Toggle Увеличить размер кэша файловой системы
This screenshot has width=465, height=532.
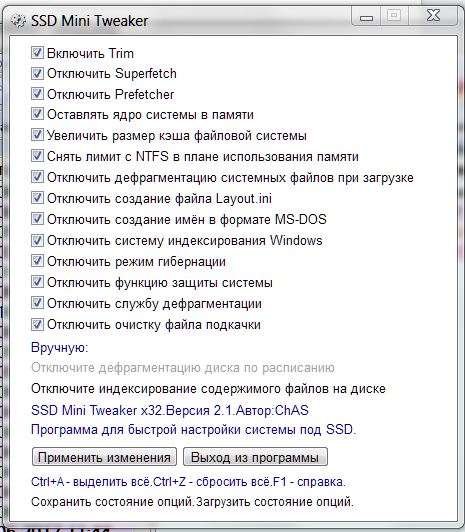click(37, 135)
